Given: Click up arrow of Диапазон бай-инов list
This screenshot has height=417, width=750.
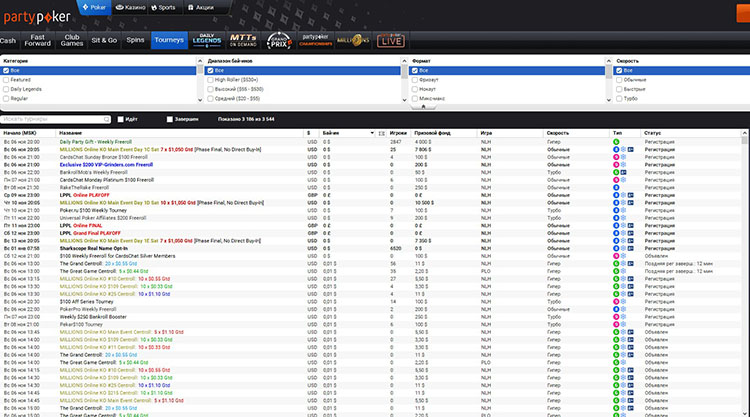Looking at the screenshot, I should coord(404,61).
